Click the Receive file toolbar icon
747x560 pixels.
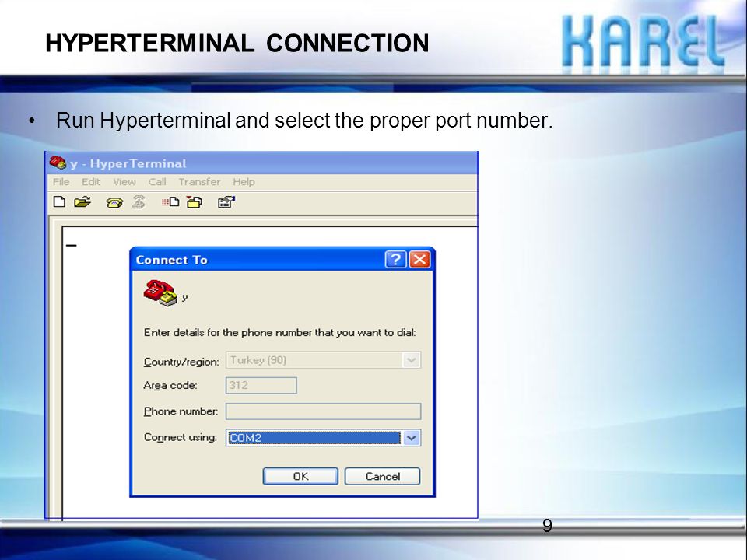pos(195,202)
